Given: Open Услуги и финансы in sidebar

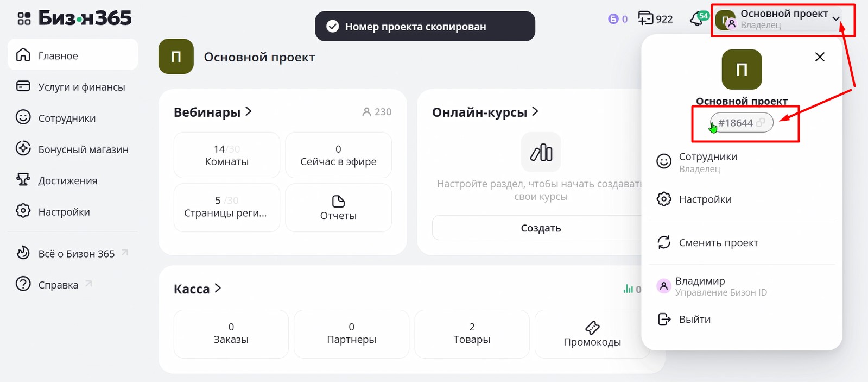Looking at the screenshot, I should (81, 87).
